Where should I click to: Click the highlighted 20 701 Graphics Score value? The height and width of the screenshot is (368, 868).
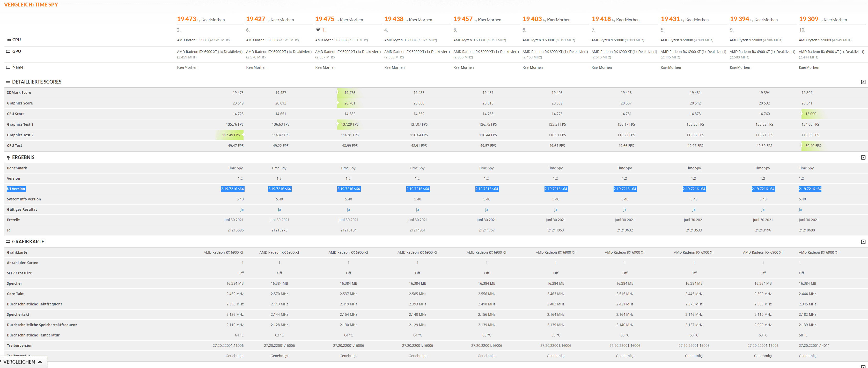(350, 103)
